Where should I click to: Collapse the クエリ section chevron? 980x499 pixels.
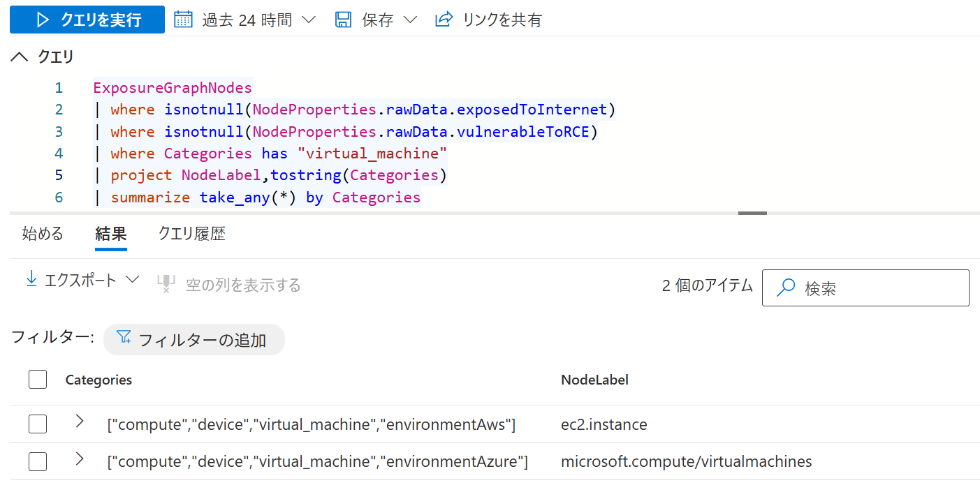click(x=20, y=57)
